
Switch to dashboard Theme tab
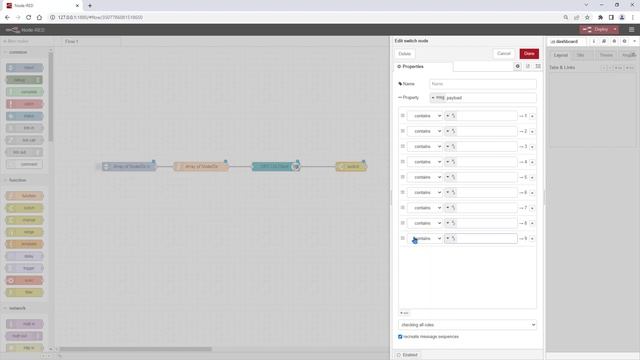tap(606, 55)
